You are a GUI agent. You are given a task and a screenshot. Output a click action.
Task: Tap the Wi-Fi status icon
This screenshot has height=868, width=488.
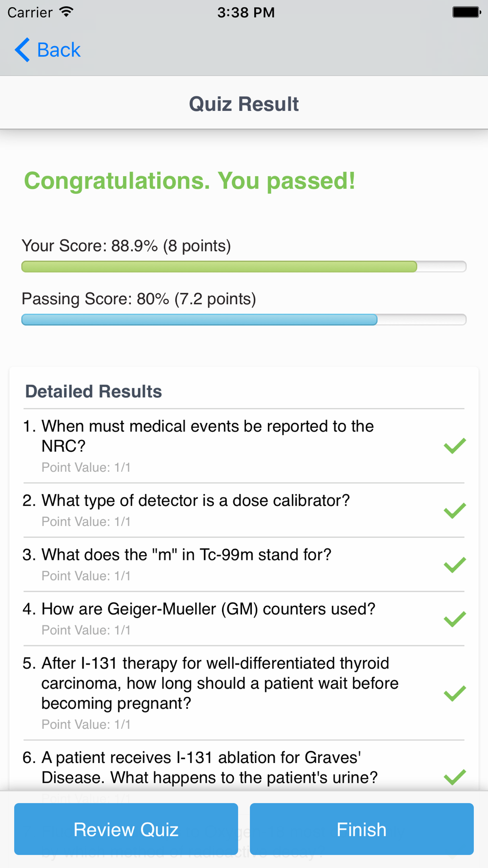[x=66, y=12]
